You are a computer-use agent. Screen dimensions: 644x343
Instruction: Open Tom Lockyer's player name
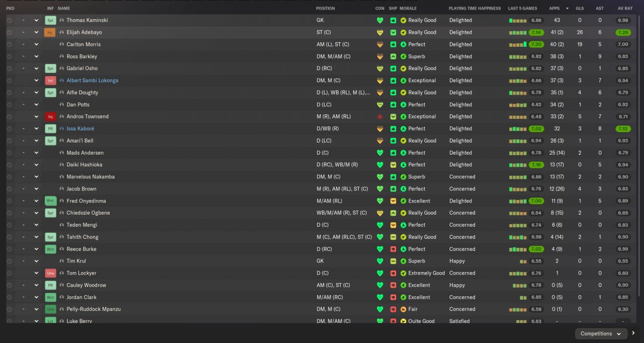(82, 273)
